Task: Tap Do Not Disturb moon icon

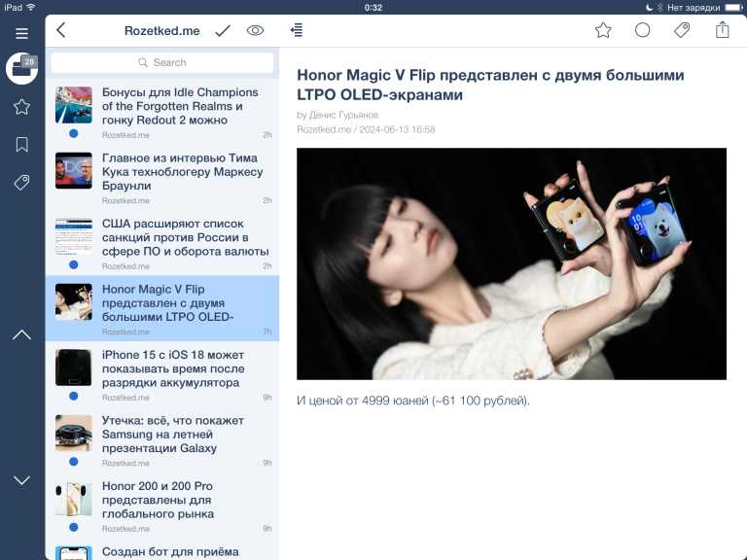Action: (649, 8)
